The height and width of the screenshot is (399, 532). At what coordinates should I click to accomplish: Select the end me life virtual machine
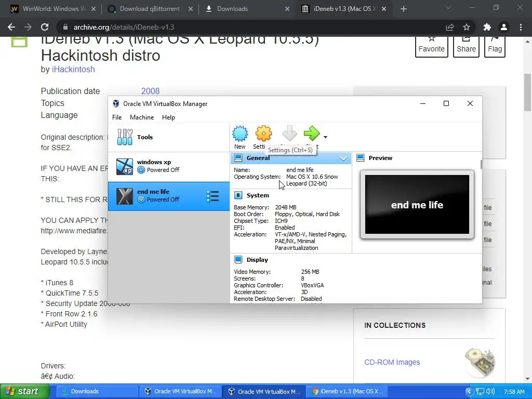pos(169,196)
